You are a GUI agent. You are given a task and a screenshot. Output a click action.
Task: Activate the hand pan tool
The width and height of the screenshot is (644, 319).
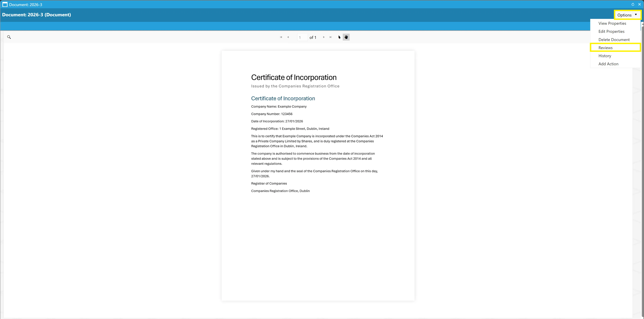346,37
